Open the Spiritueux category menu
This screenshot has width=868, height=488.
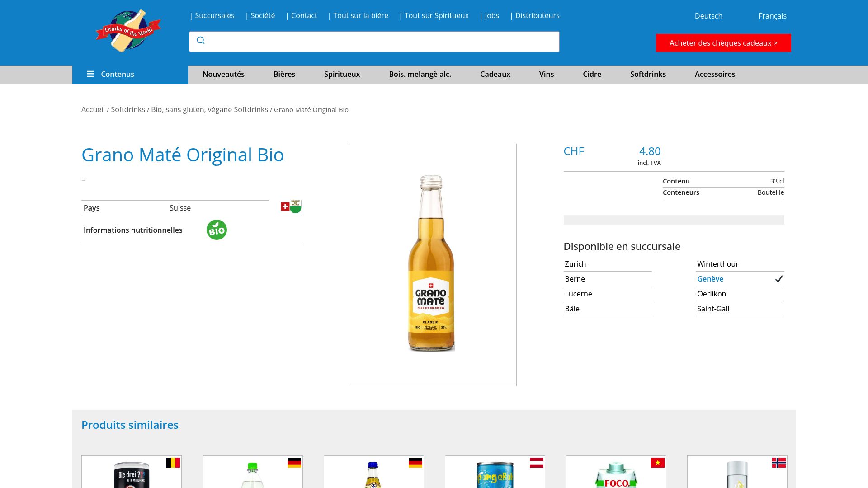point(342,74)
